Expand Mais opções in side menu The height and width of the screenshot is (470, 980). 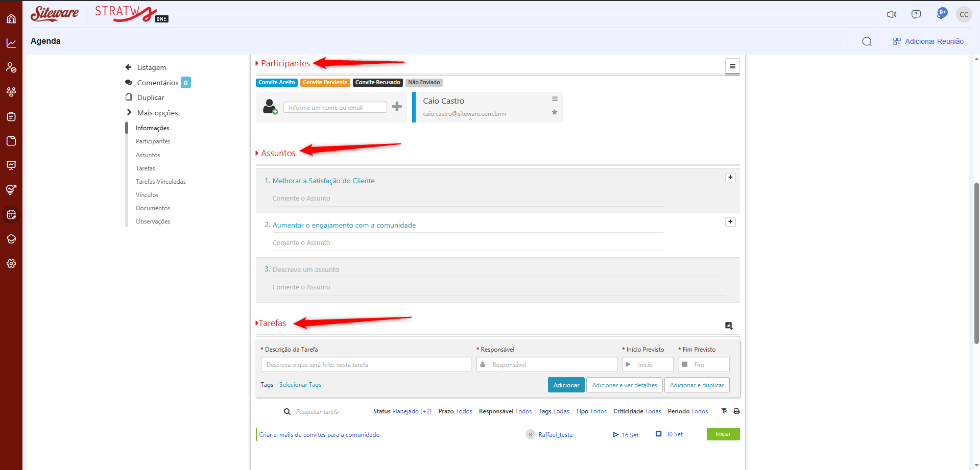(157, 113)
